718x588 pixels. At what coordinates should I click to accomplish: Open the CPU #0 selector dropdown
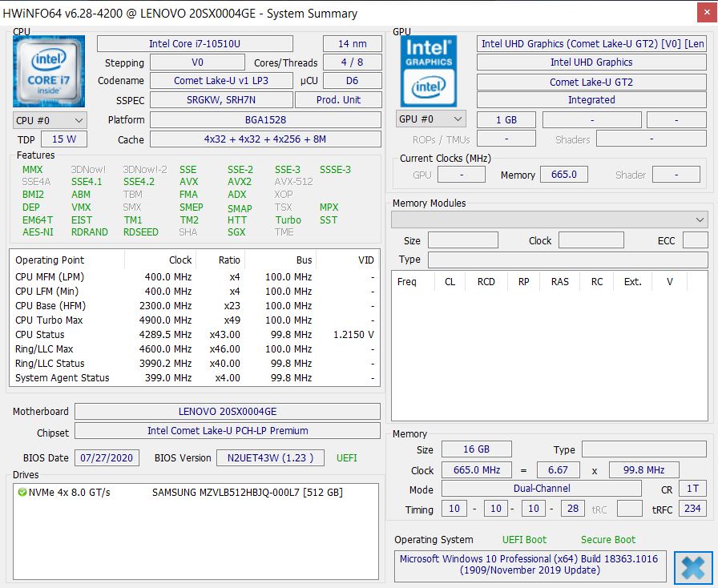(x=50, y=120)
